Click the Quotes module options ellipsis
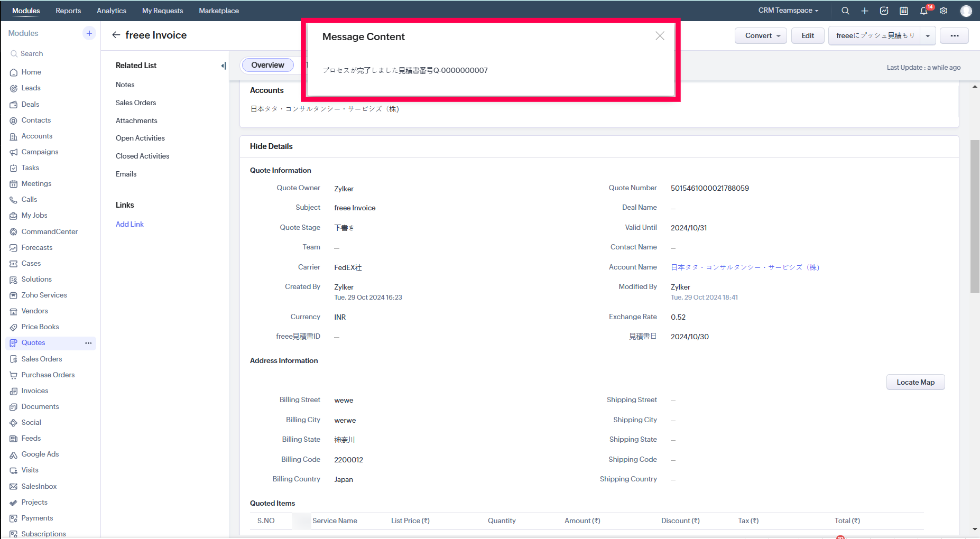This screenshot has height=539, width=980. (88, 343)
